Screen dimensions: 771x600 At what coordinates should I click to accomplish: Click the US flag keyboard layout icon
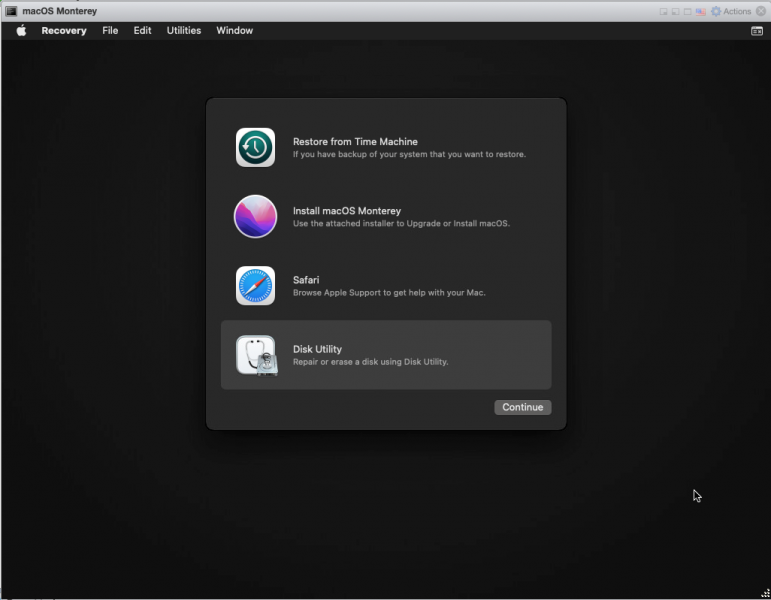(x=702, y=11)
